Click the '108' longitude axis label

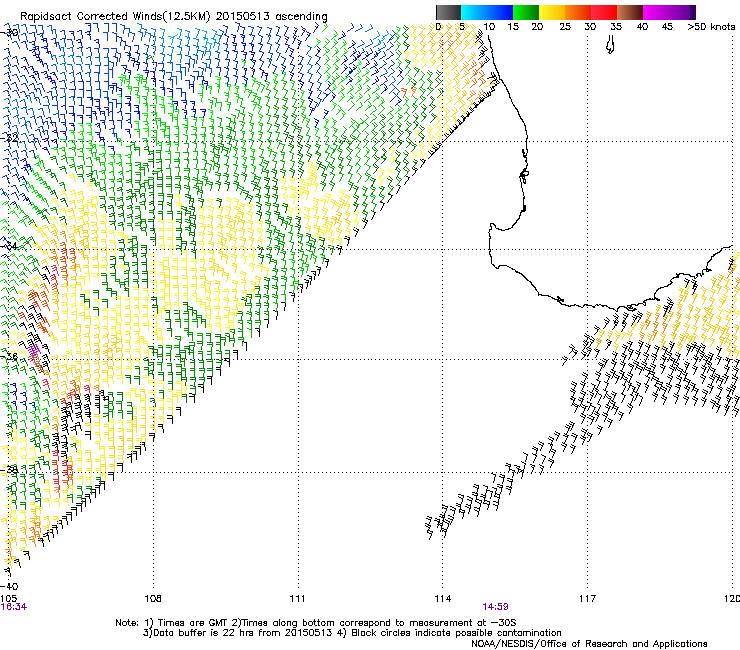click(x=153, y=599)
